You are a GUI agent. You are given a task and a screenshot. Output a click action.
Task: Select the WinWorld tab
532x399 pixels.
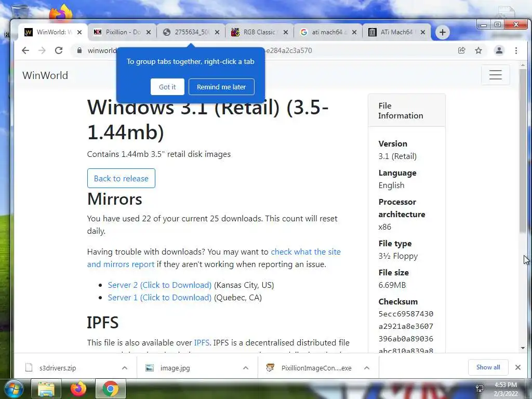pyautogui.click(x=52, y=32)
